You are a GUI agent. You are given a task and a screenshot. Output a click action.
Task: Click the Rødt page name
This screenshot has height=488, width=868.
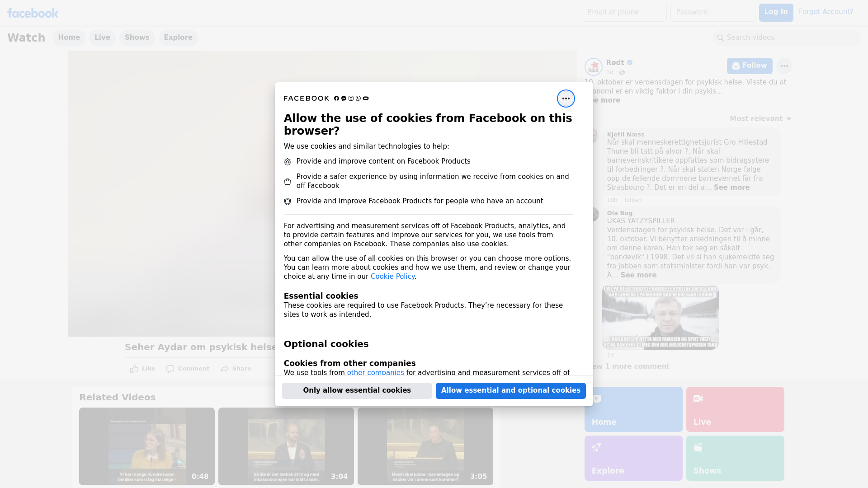point(615,63)
